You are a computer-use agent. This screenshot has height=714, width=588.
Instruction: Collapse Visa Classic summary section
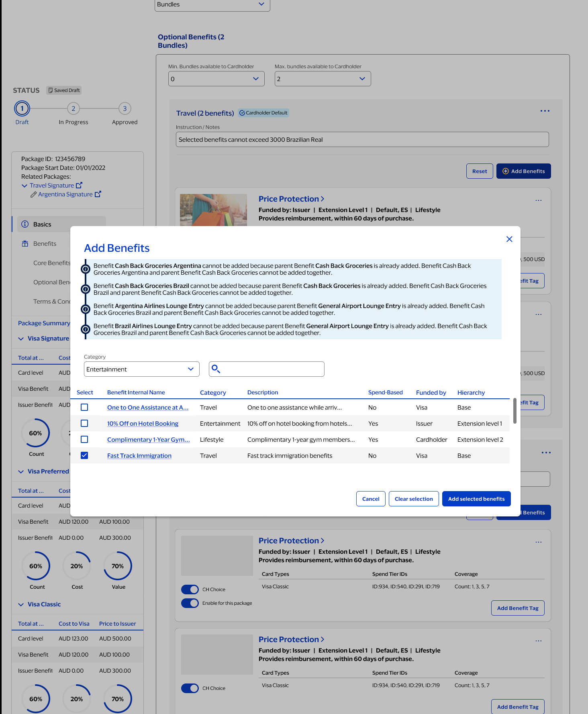point(21,604)
